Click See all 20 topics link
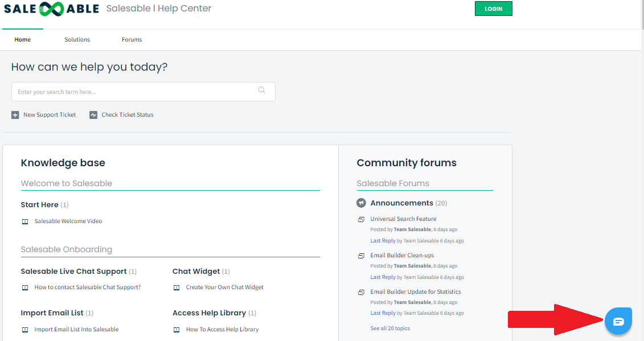This screenshot has width=644, height=341. coord(390,328)
